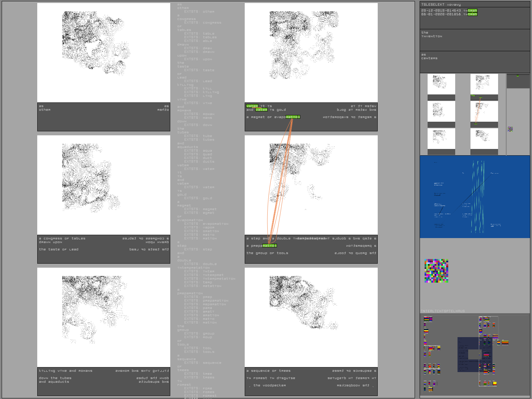
Task: Click the multicolored pixel grid swatch
Action: (436, 271)
